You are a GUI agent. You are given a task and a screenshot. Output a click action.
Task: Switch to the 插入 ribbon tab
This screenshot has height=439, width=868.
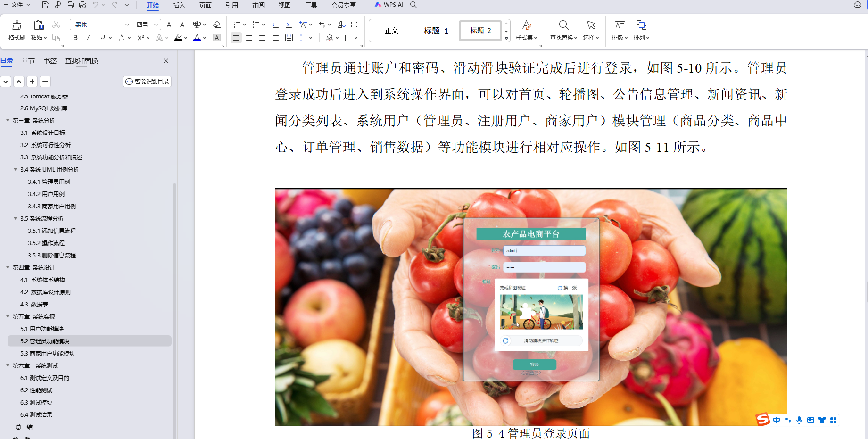click(x=179, y=5)
